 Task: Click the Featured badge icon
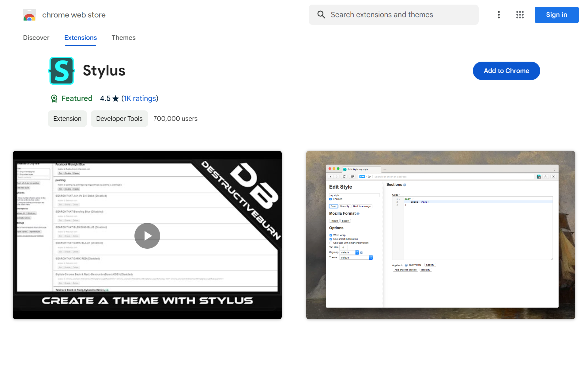54,98
